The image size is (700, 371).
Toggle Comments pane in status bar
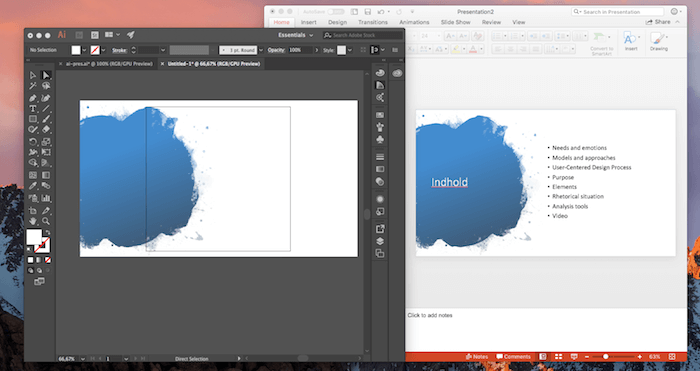(x=513, y=357)
